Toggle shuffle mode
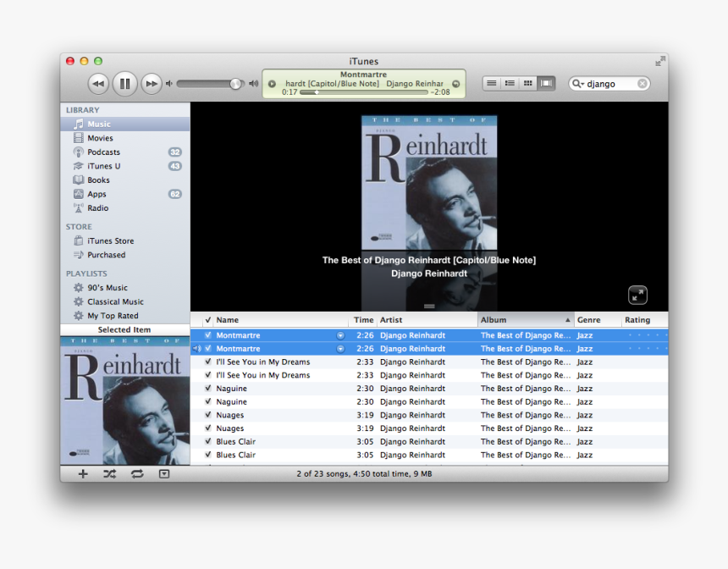 (109, 474)
